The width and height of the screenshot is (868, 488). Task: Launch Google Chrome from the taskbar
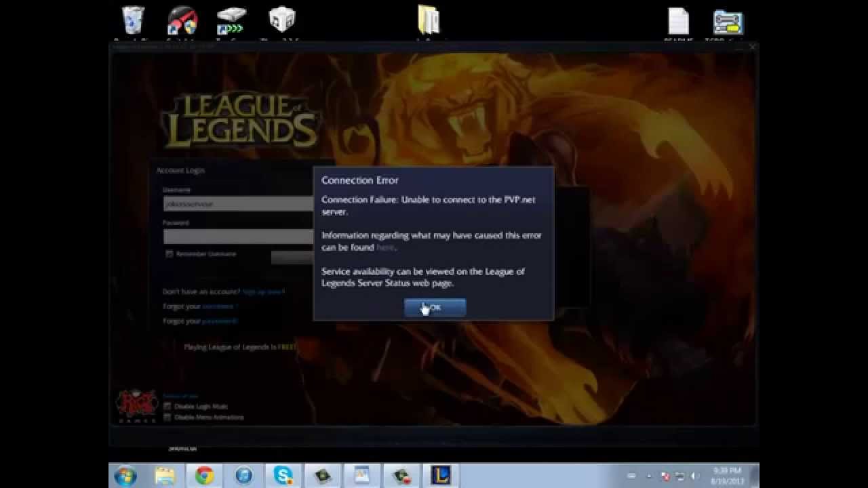click(204, 476)
